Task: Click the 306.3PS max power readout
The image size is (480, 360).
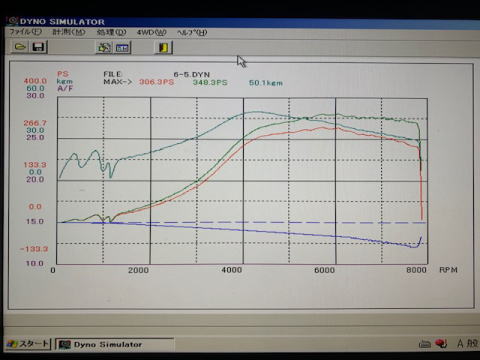Action: coord(156,82)
